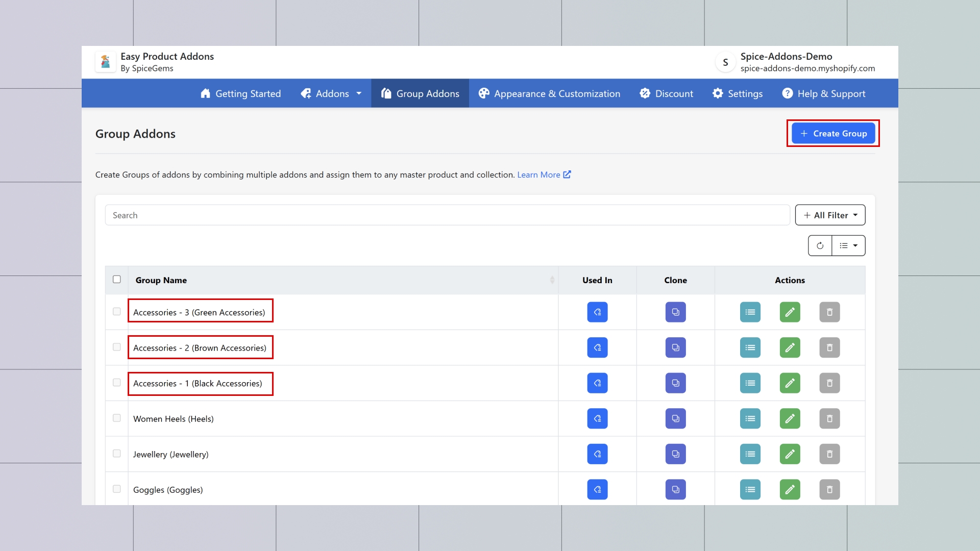Viewport: 980px width, 551px height.
Task: Delete the Jewellery group using trash icon
Action: (829, 454)
